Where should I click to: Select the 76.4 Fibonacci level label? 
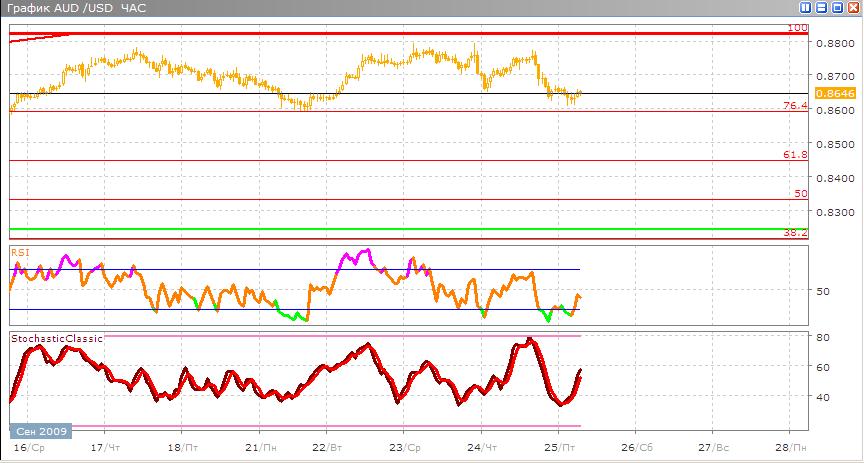pyautogui.click(x=796, y=106)
